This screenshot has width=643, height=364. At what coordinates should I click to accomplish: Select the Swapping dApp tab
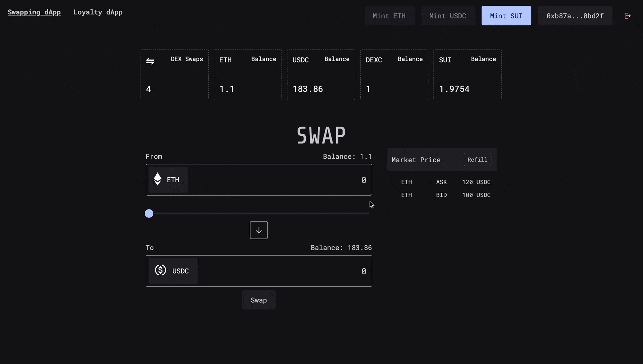pyautogui.click(x=34, y=11)
